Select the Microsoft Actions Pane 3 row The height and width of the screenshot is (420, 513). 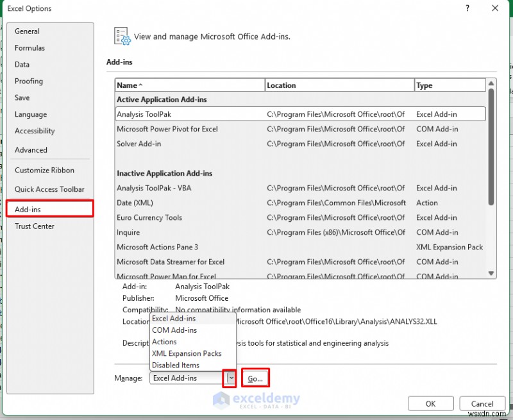(300, 247)
